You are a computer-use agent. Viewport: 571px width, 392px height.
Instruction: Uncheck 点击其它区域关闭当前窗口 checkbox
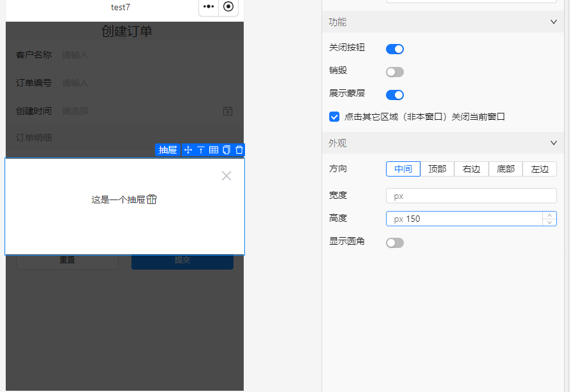334,117
